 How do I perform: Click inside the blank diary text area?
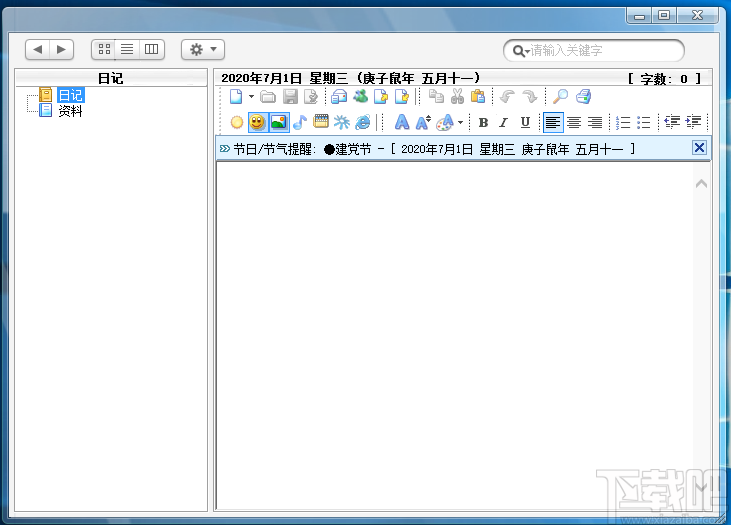[455, 335]
